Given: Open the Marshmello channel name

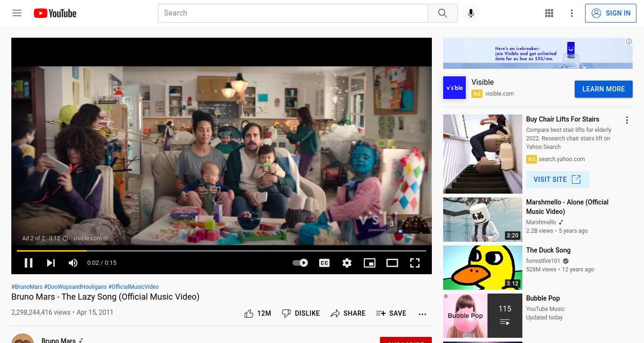Looking at the screenshot, I should pos(541,222).
